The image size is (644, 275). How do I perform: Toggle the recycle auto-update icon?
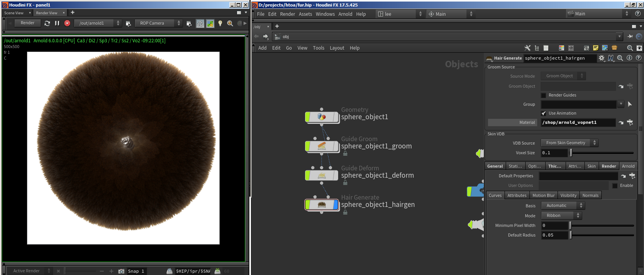(200, 23)
